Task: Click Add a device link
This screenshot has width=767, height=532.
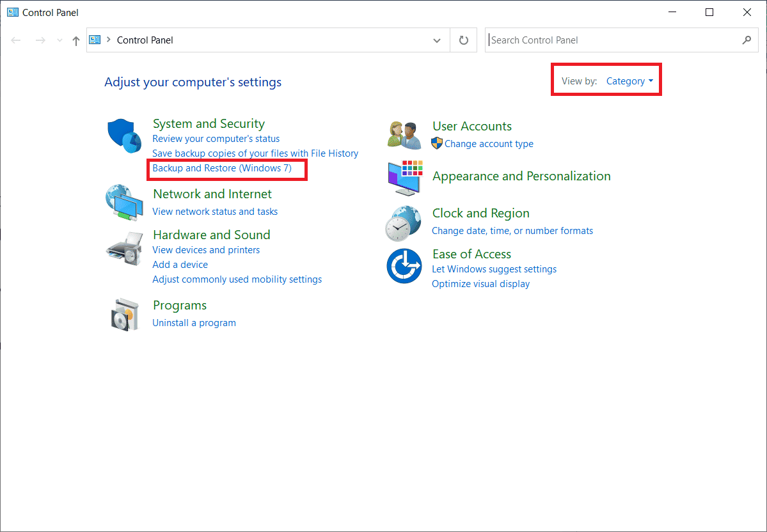Action: click(x=180, y=265)
